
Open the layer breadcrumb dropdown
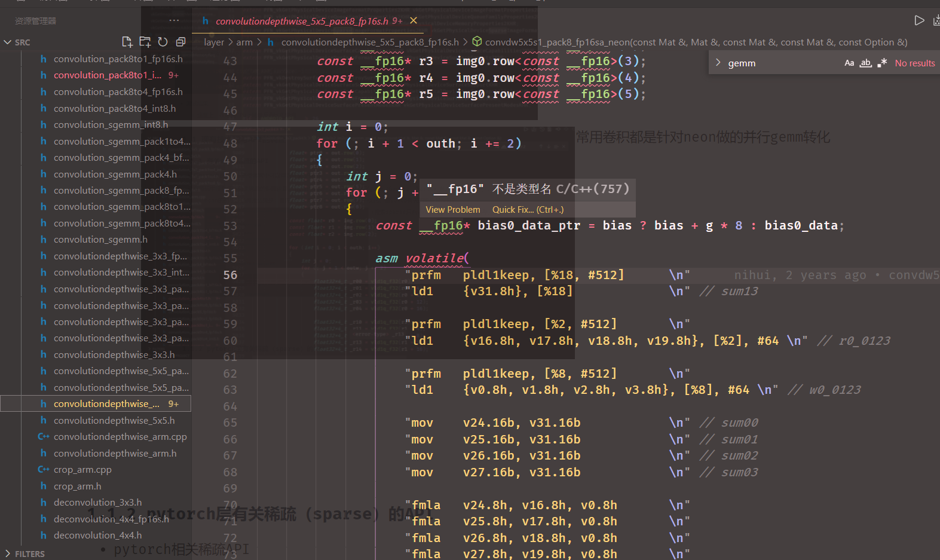click(x=214, y=42)
